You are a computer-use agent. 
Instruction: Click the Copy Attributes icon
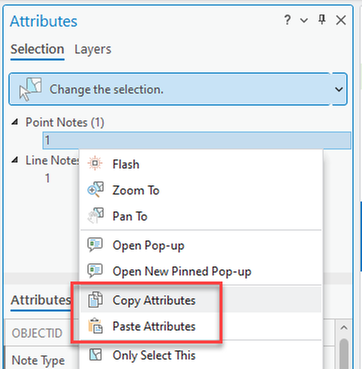click(x=95, y=300)
